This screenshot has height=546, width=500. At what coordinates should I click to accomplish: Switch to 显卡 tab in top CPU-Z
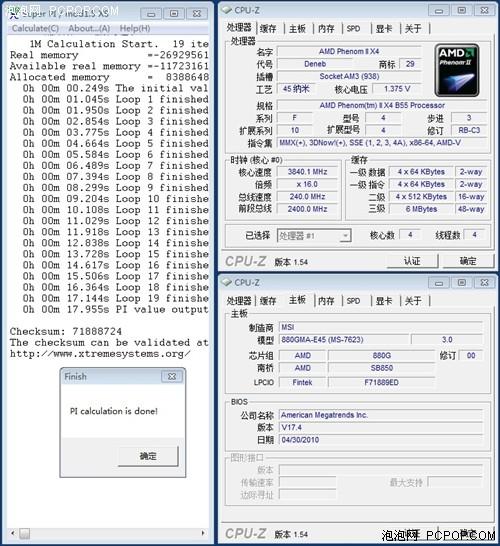[x=384, y=29]
